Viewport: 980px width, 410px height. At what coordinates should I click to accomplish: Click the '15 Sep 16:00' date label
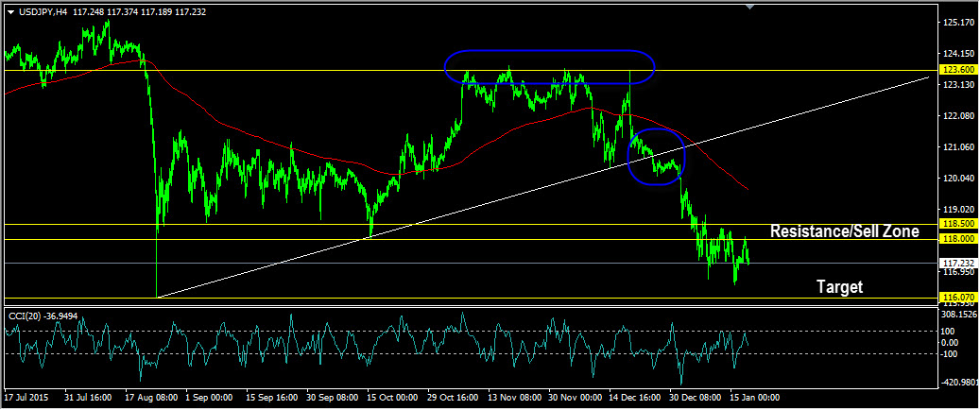tap(270, 397)
